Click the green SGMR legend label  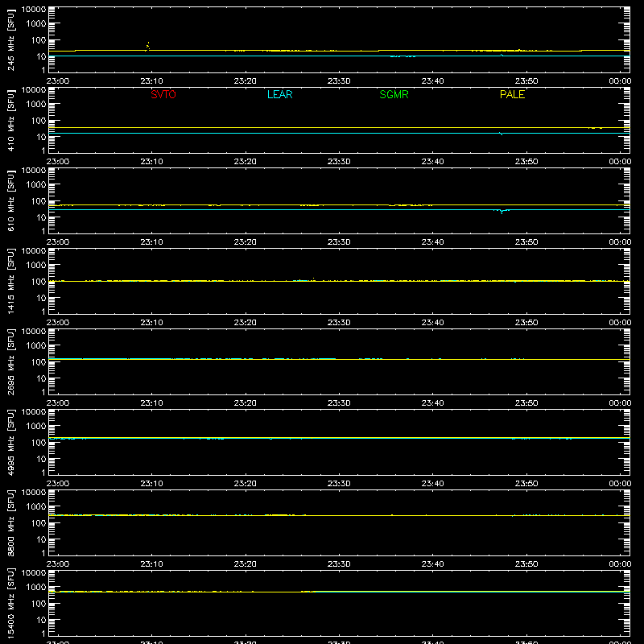click(394, 94)
